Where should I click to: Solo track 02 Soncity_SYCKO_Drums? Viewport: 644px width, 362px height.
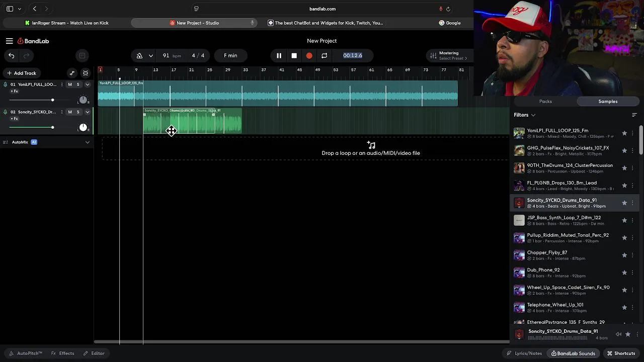78,112
